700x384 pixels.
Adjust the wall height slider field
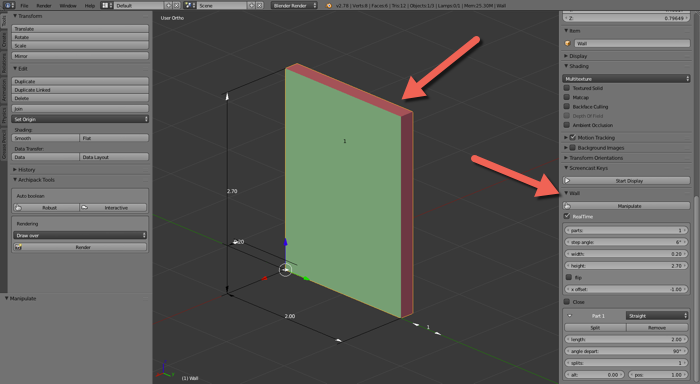click(627, 266)
